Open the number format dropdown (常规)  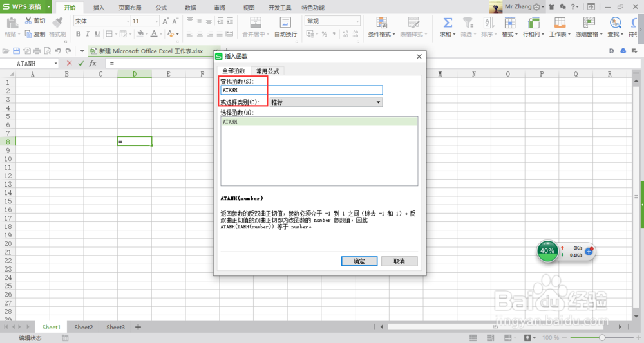pos(357,21)
